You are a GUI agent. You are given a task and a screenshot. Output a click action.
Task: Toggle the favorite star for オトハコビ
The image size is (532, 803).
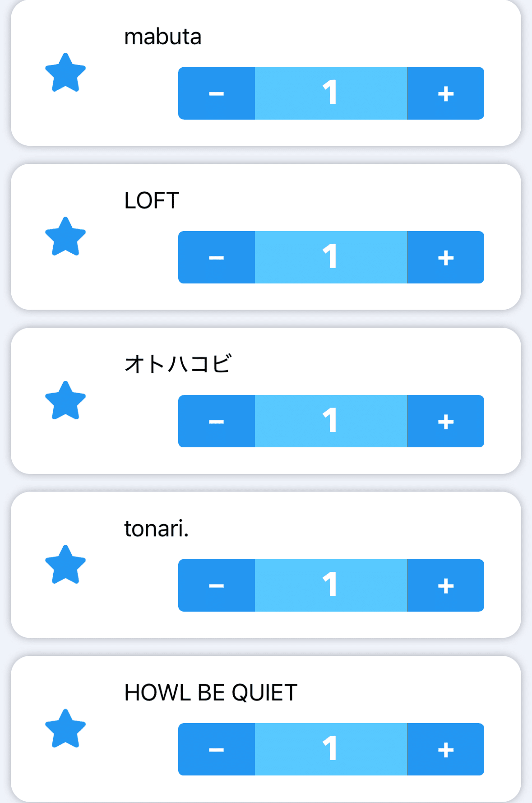pos(65,401)
